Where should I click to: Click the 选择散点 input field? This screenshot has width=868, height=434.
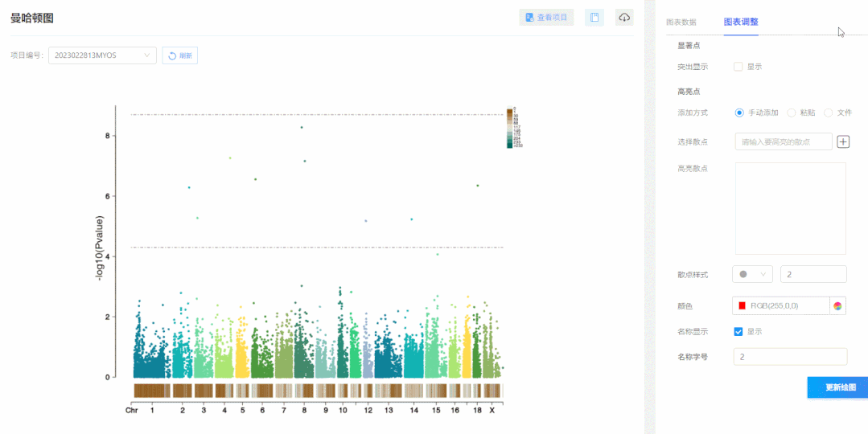[783, 142]
